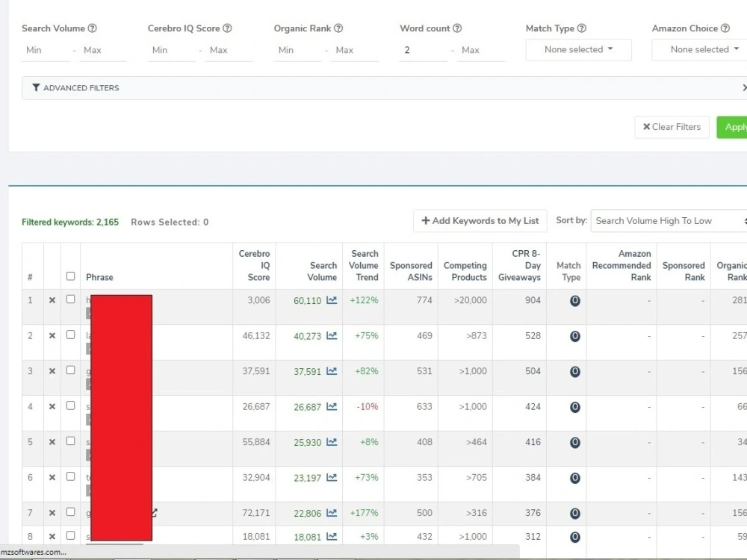This screenshot has width=747, height=560.
Task: Remove row 1 with X icon
Action: [x=52, y=300]
